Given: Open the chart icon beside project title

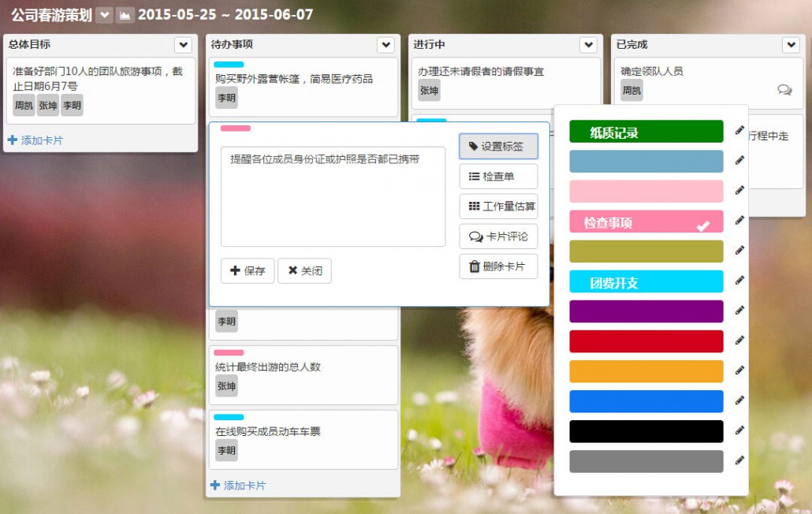Looking at the screenshot, I should pyautogui.click(x=125, y=15).
